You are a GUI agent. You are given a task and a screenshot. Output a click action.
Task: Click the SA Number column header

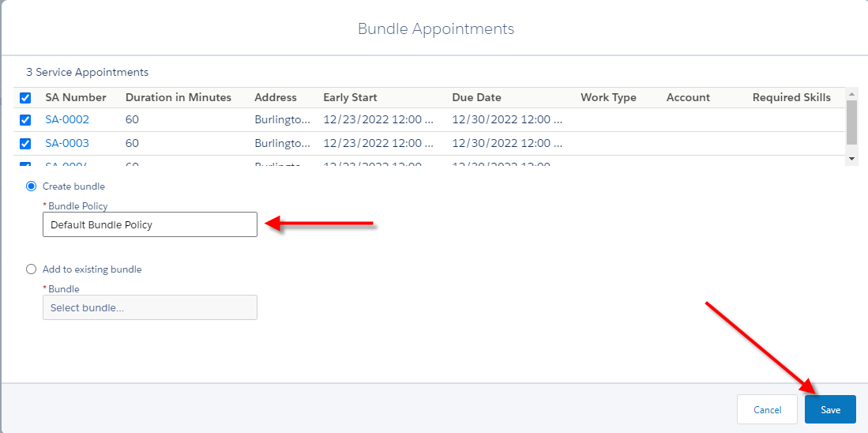click(x=76, y=98)
